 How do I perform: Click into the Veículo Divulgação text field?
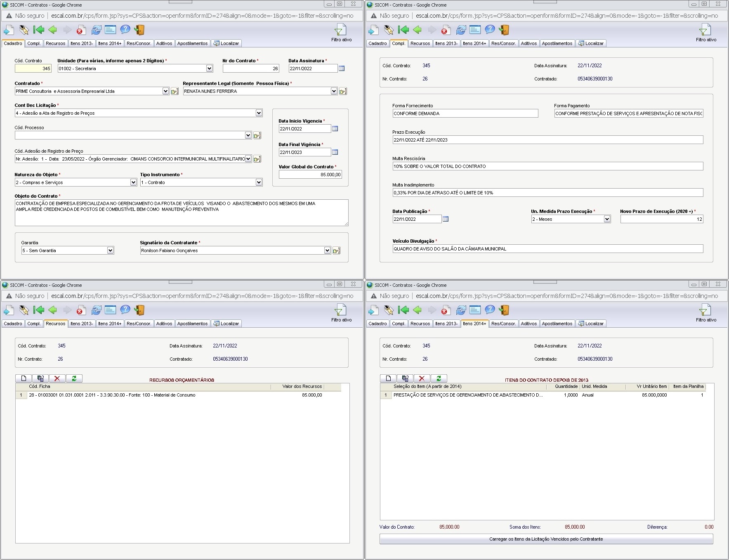click(547, 249)
